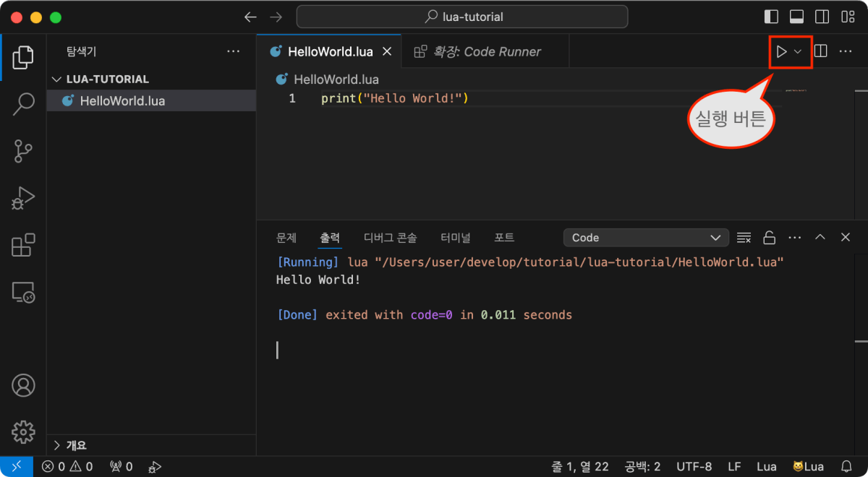
Task: Open the Source Control view
Action: 23,151
